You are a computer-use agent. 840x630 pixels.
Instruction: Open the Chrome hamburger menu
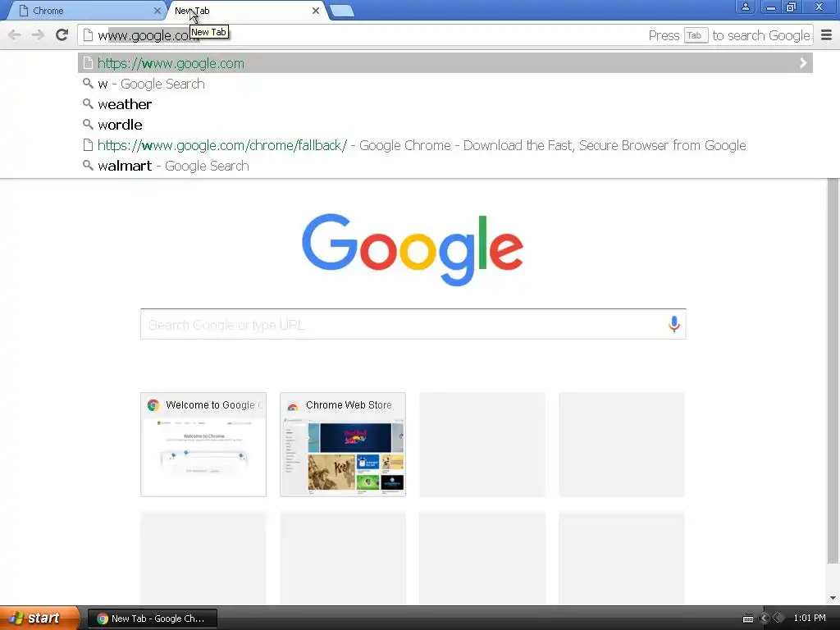coord(827,35)
